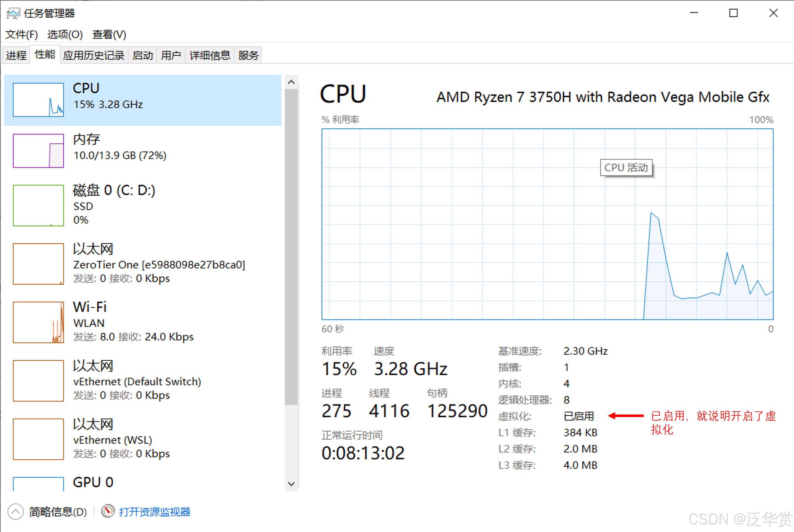This screenshot has width=794, height=532.
Task: Open the 选项(O) menu
Action: 65,34
